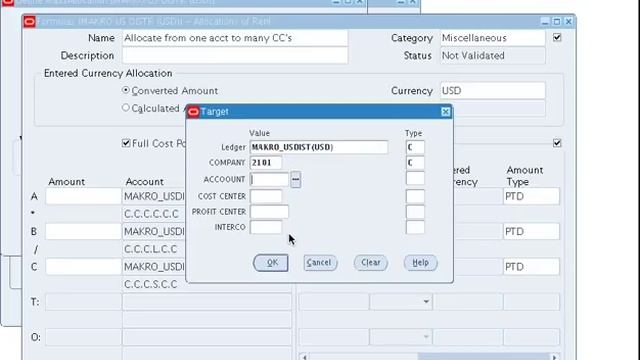The height and width of the screenshot is (360, 640).
Task: Click the horizontal scrollbar right arrow
Action: [555, 357]
